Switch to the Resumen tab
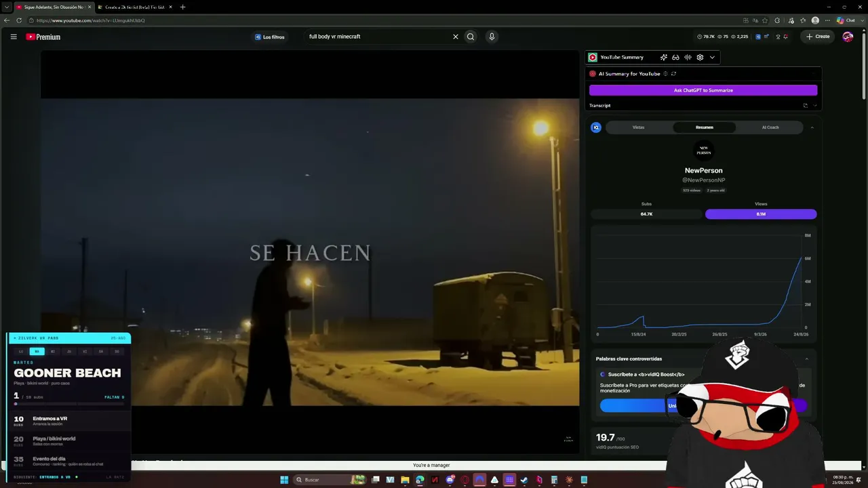 click(x=704, y=127)
